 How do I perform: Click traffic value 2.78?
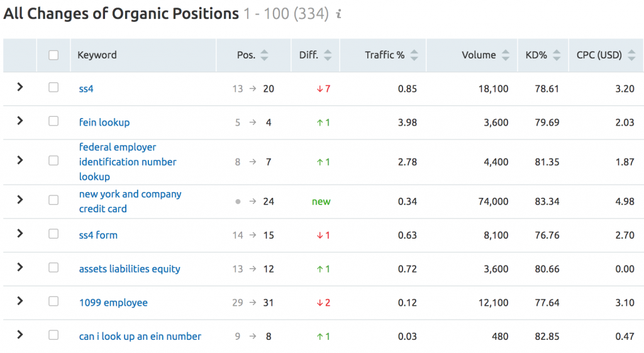pyautogui.click(x=408, y=162)
